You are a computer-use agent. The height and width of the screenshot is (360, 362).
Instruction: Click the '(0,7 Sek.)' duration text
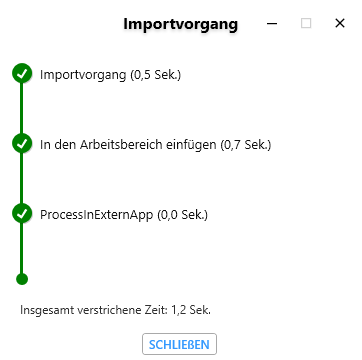pyautogui.click(x=246, y=145)
